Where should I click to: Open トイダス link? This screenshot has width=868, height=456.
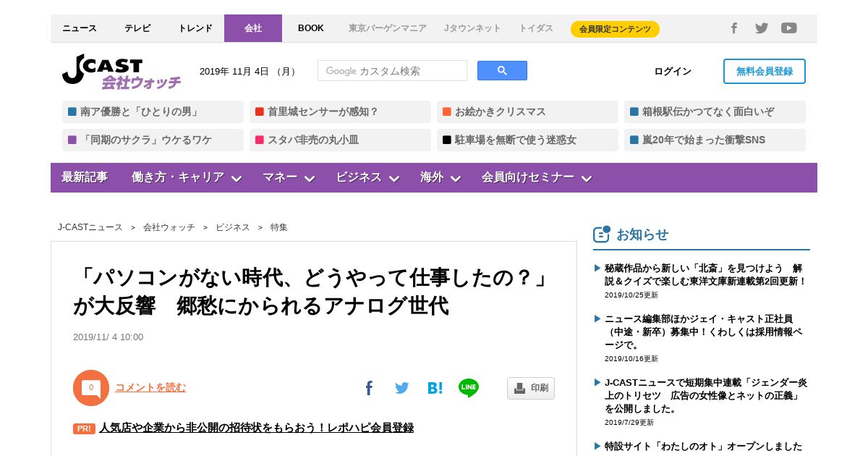536,28
